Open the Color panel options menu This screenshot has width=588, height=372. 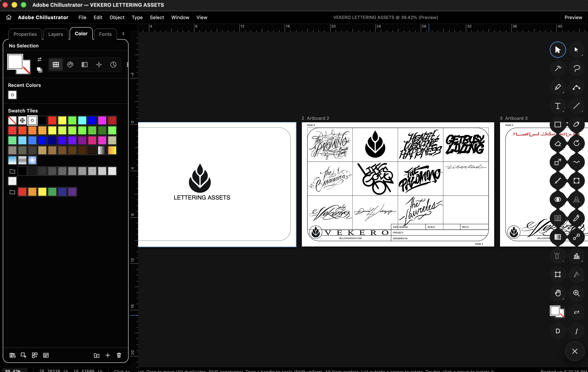(x=128, y=65)
